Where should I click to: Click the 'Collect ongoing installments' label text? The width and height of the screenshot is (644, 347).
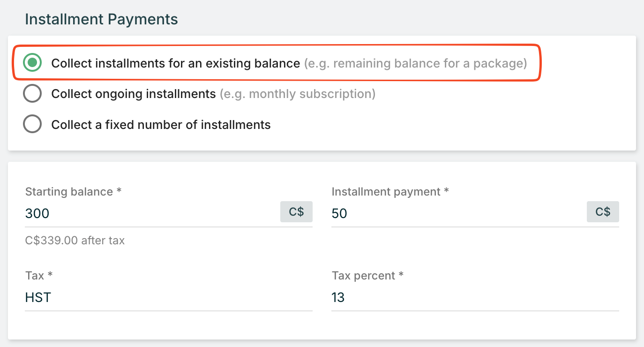click(133, 94)
